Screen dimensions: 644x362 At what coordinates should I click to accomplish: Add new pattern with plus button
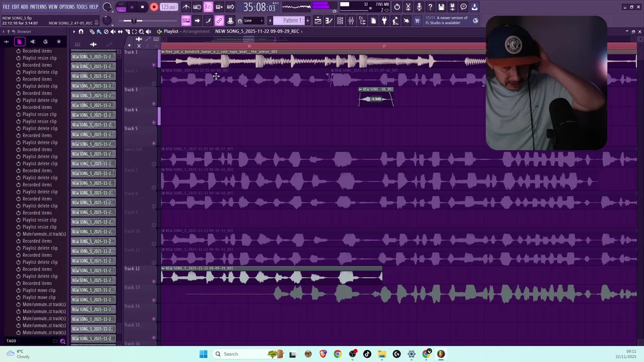click(307, 21)
